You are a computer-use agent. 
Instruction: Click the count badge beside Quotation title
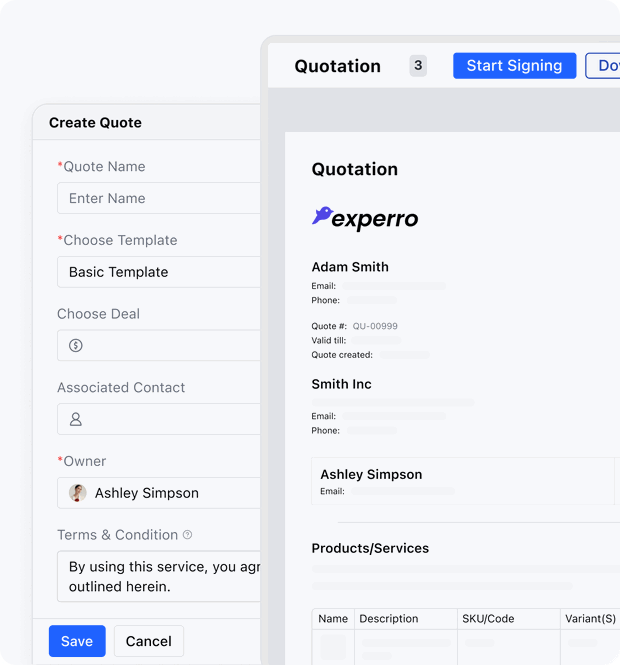[x=418, y=65]
